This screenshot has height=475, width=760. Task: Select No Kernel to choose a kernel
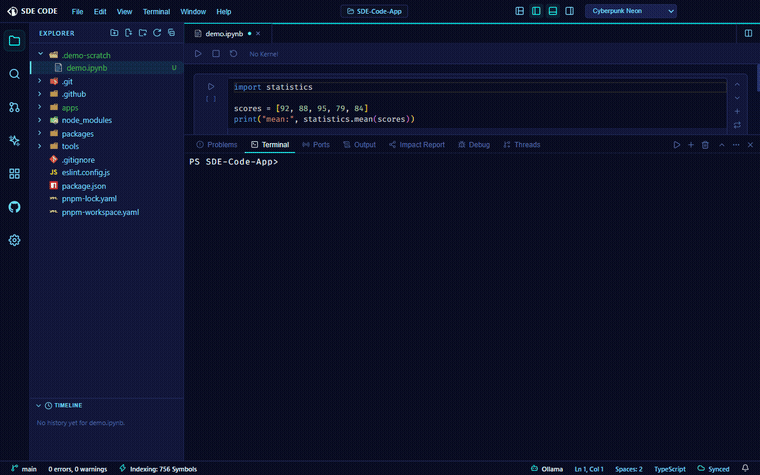264,54
